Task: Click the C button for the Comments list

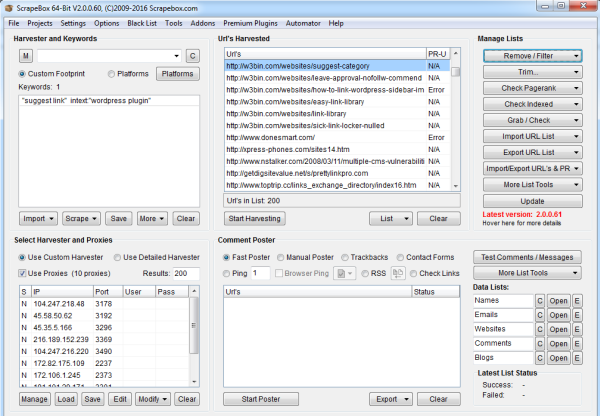Action: tap(540, 344)
